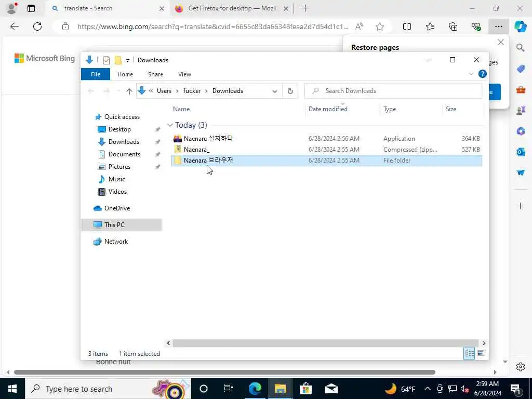Switch Explorer to details view icon
532x399 pixels.
pos(469,353)
